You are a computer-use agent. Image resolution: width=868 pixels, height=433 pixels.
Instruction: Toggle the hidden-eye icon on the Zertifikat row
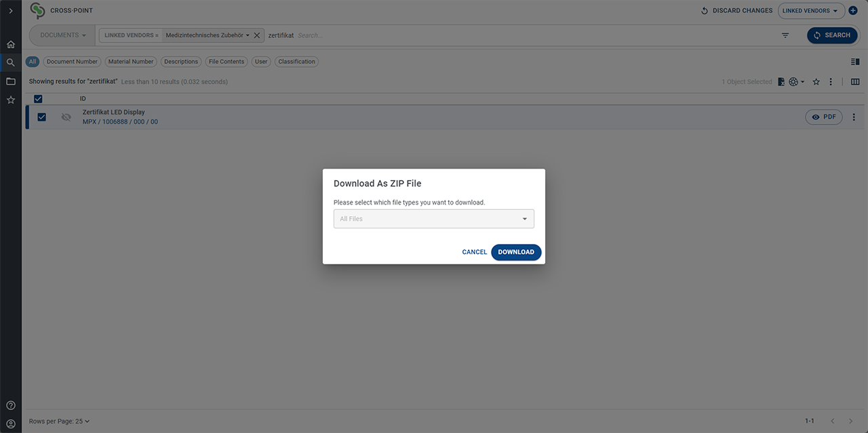point(66,117)
